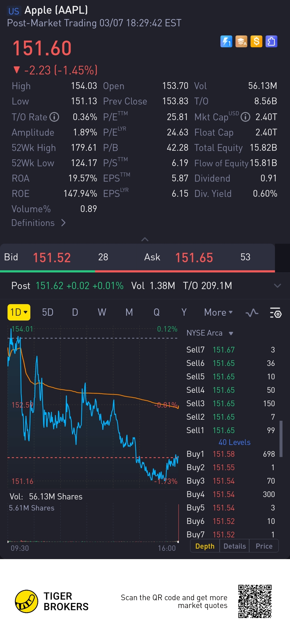Click the order book scrollbar
This screenshot has width=290, height=644.
pos(281,439)
